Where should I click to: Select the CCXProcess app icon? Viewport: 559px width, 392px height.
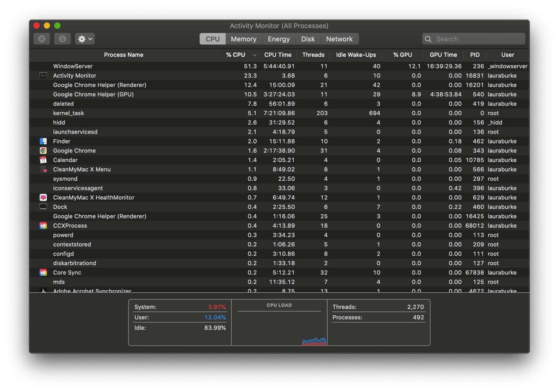pyautogui.click(x=43, y=226)
